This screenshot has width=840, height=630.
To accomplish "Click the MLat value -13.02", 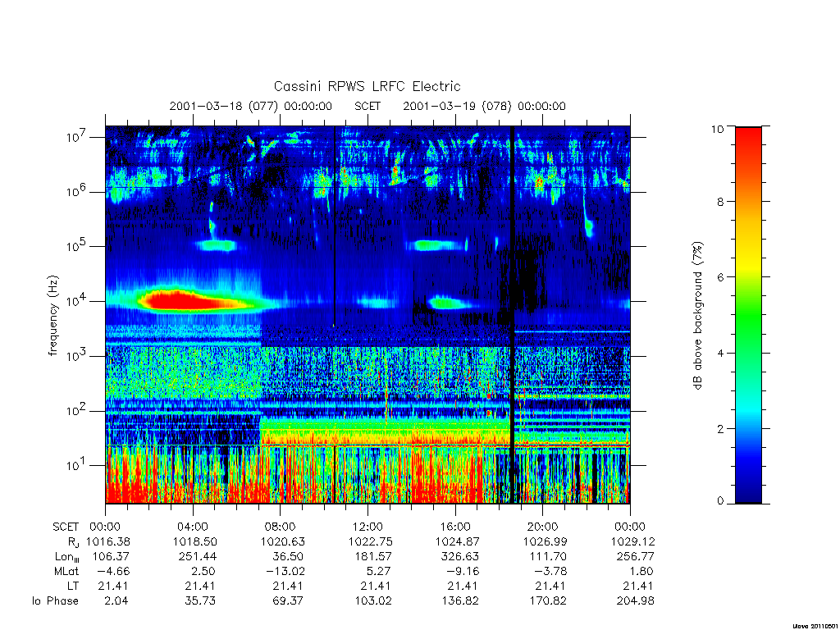I will pyautogui.click(x=285, y=571).
